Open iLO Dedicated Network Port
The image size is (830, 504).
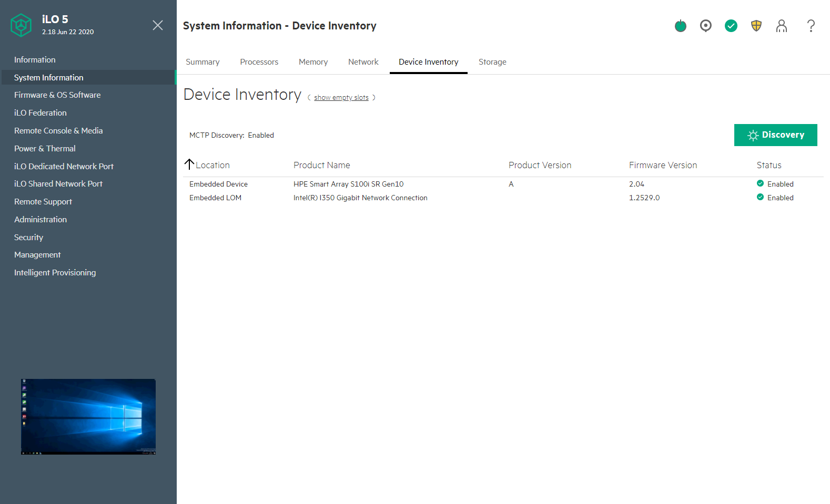coord(64,167)
